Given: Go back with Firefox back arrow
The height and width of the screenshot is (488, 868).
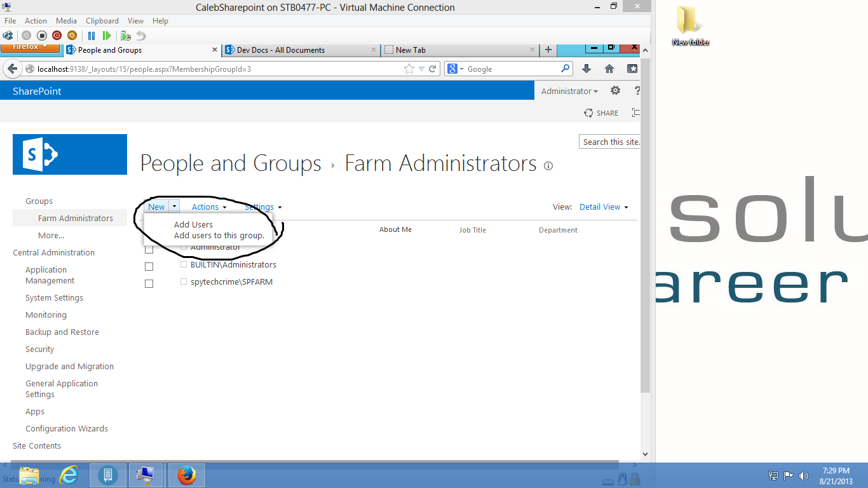Looking at the screenshot, I should click(x=12, y=69).
